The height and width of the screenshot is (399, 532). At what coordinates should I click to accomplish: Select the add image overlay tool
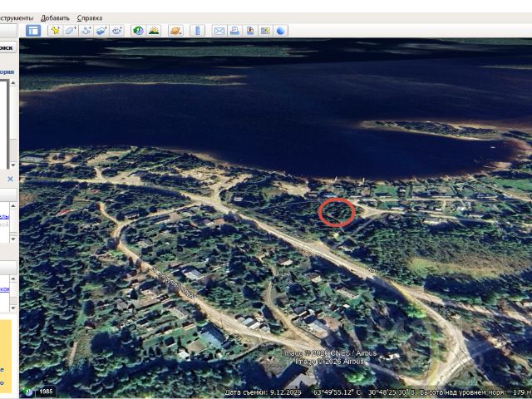[x=101, y=31]
